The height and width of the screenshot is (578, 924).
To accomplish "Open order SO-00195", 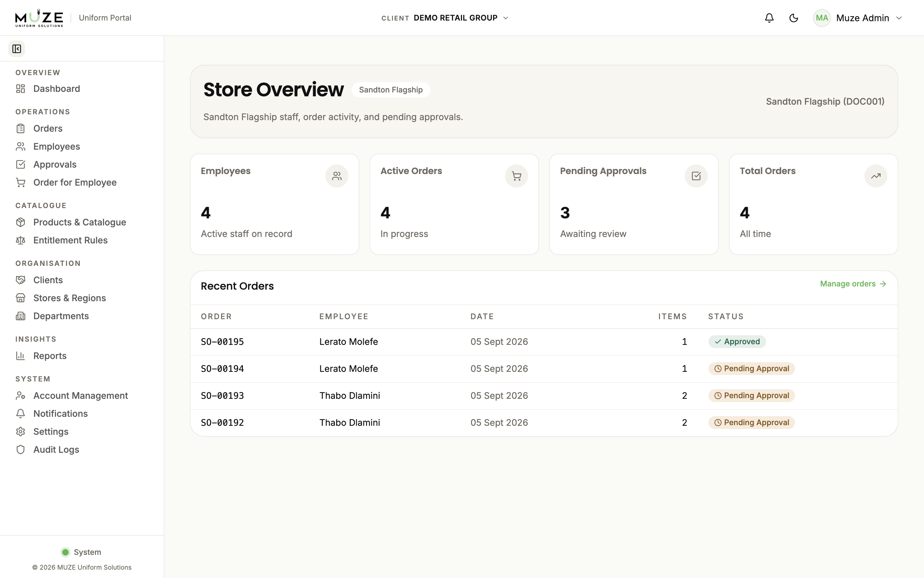I will [222, 342].
